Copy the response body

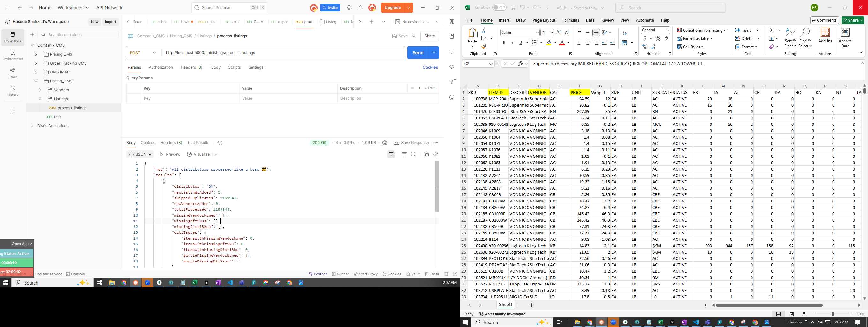(x=426, y=154)
